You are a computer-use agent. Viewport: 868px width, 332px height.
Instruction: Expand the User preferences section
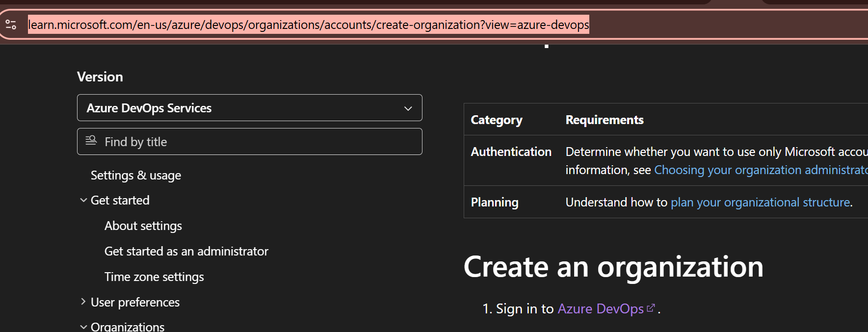83,302
